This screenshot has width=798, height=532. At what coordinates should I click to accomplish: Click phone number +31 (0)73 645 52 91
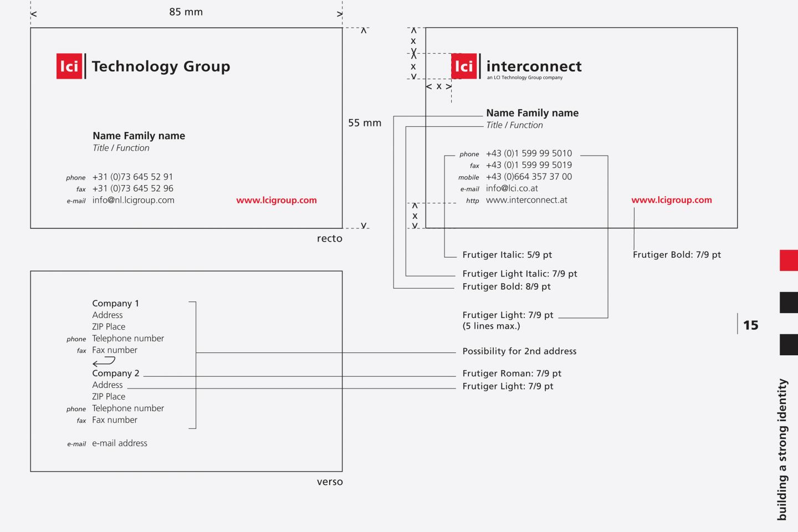(132, 177)
